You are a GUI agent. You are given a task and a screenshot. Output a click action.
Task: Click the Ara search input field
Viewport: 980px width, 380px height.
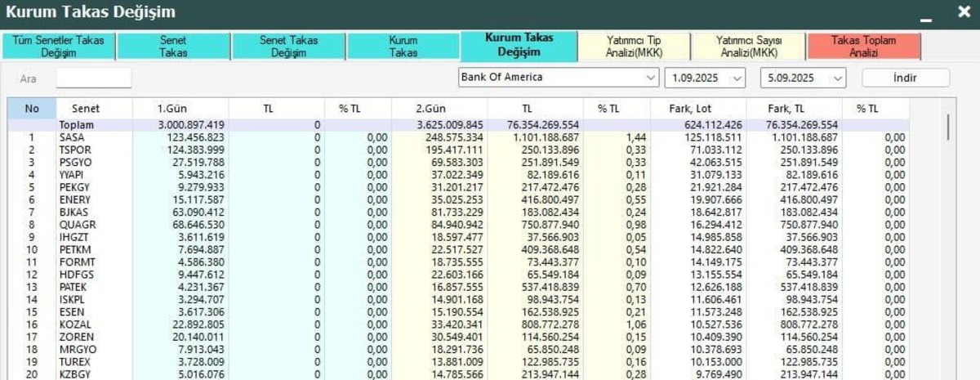[93, 78]
